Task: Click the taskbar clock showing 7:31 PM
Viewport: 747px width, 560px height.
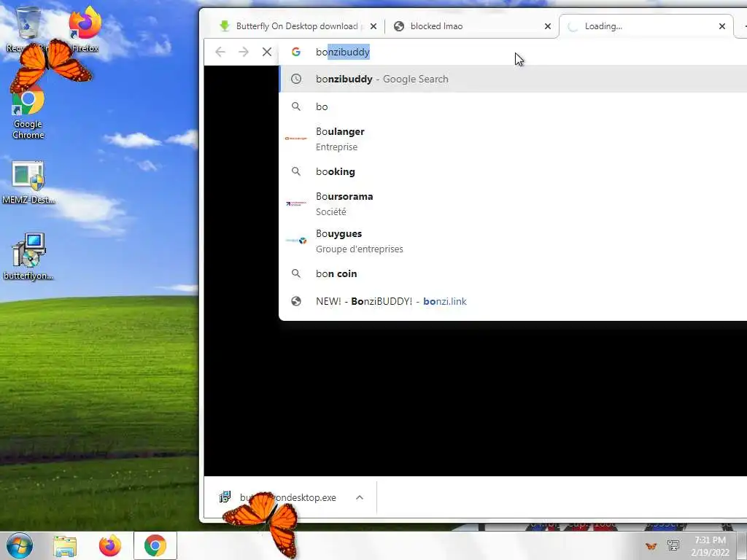Action: (710, 546)
